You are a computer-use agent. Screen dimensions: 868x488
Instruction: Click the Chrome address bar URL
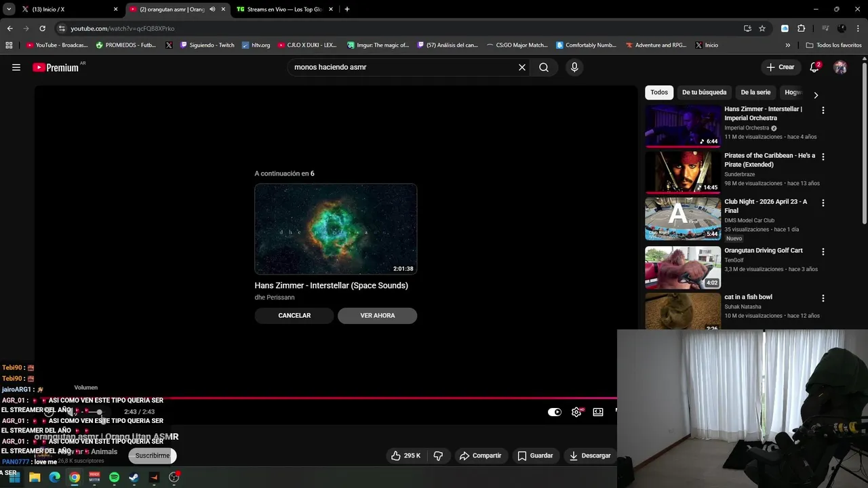pos(123,28)
